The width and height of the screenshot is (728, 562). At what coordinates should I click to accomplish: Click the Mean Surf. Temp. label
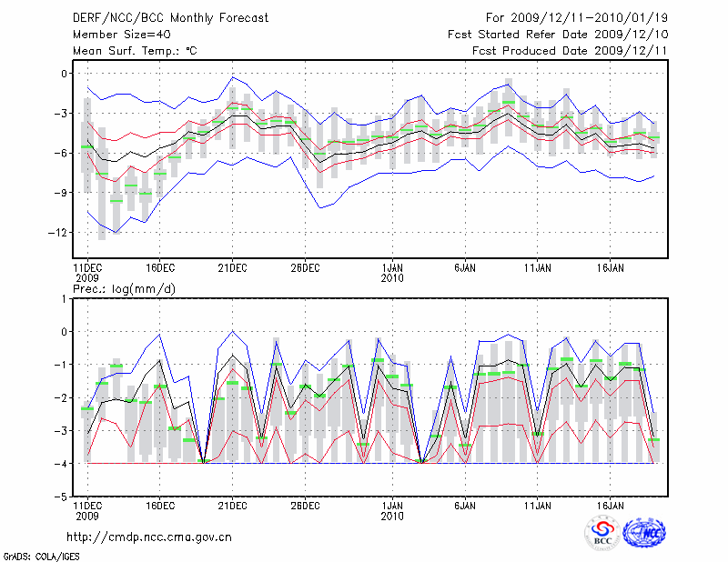(x=135, y=51)
